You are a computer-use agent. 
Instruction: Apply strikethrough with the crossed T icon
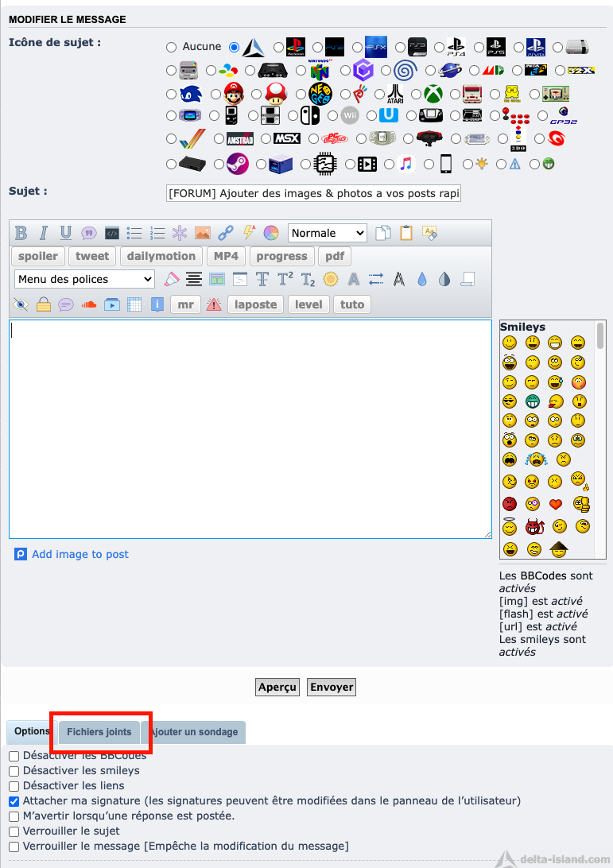262,279
